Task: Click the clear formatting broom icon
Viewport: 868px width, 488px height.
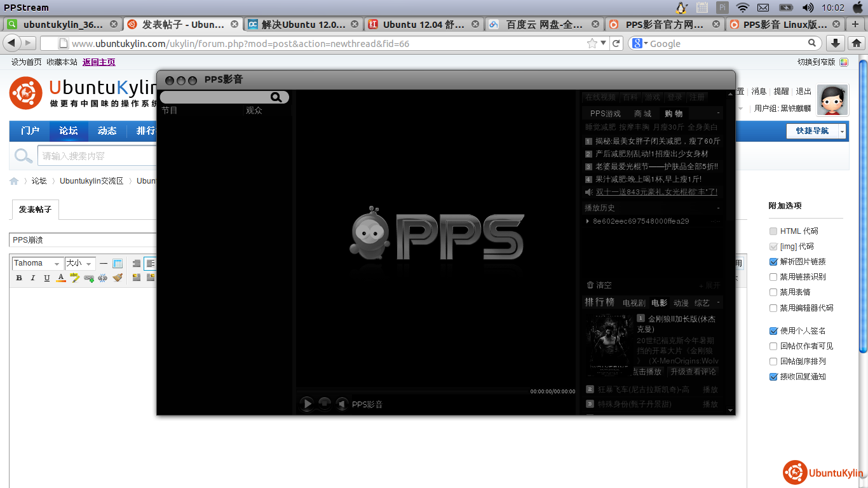Action: pyautogui.click(x=118, y=278)
